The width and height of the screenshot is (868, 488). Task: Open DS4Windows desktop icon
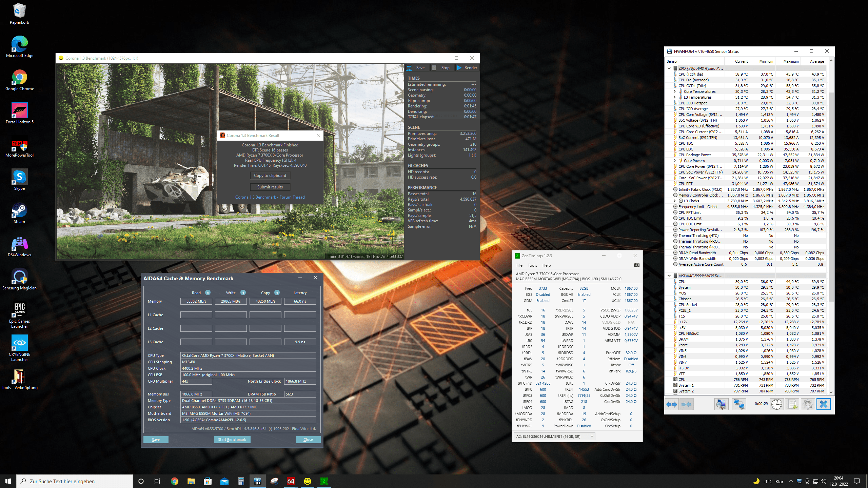pyautogui.click(x=20, y=247)
